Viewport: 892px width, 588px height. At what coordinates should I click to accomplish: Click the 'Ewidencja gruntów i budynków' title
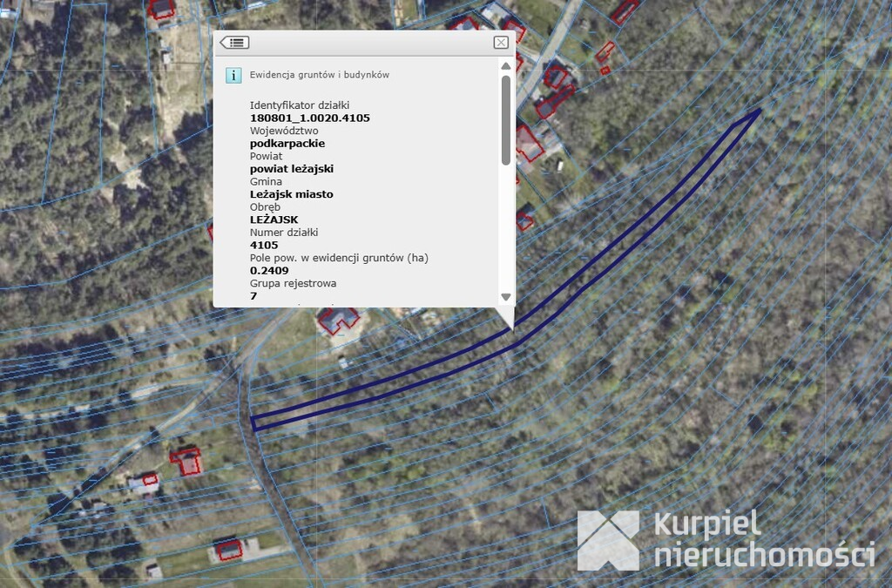pos(319,75)
